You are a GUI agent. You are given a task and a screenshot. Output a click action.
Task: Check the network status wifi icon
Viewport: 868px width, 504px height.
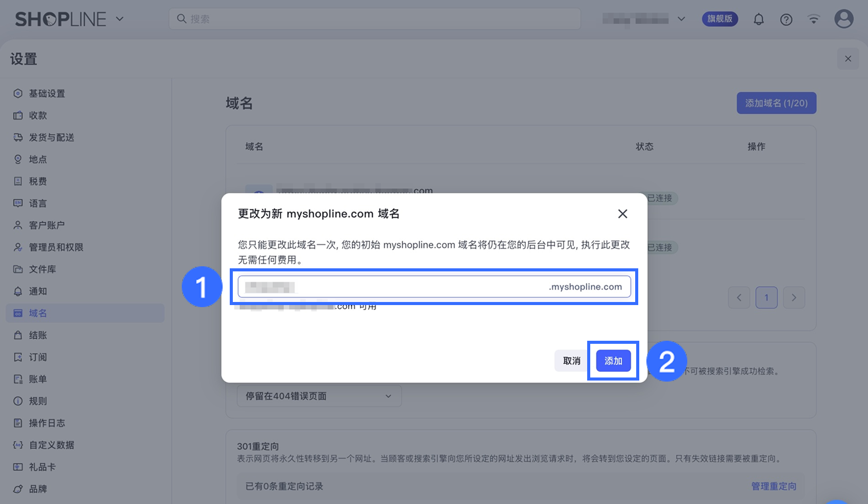[x=814, y=19]
